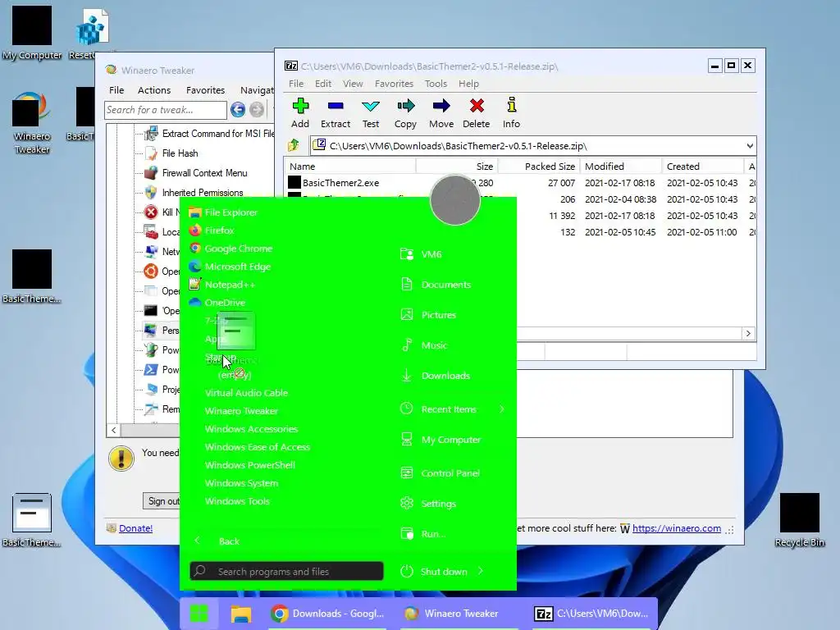This screenshot has height=630, width=840.
Task: Click the Add button in 7-Zip toolbar
Action: coord(300,113)
